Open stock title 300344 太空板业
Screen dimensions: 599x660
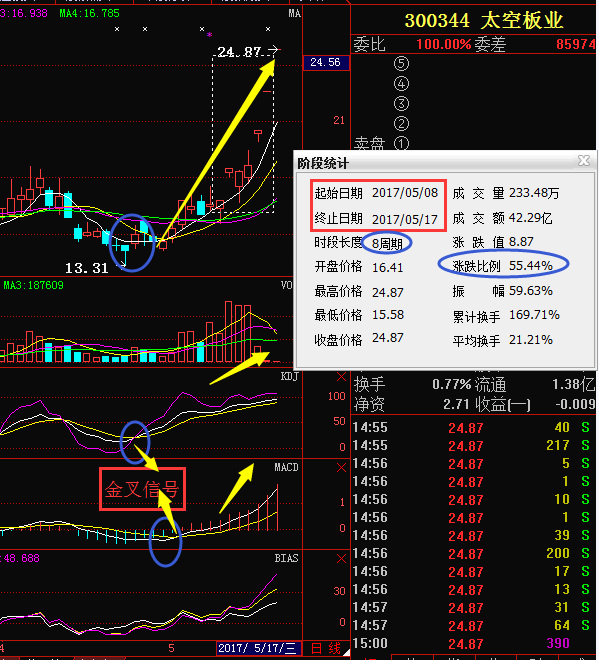point(484,20)
